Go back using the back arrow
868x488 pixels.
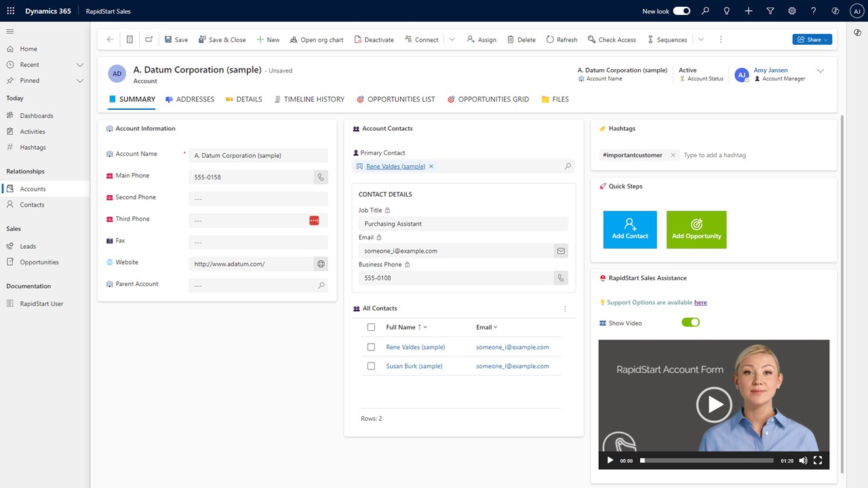[110, 39]
